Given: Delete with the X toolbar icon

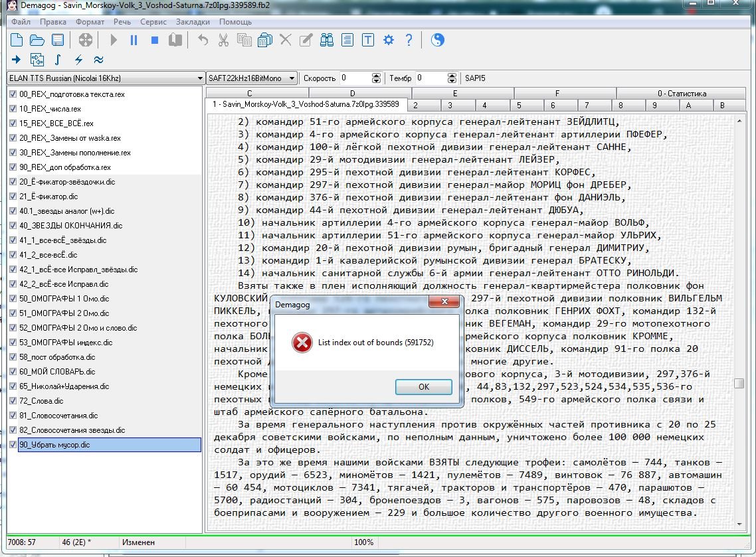Looking at the screenshot, I should coord(286,40).
